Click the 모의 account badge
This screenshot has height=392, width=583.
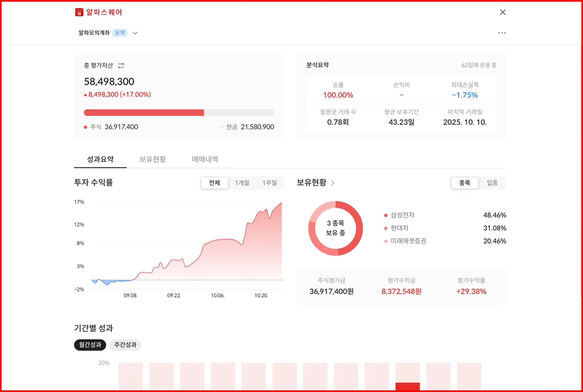click(120, 33)
